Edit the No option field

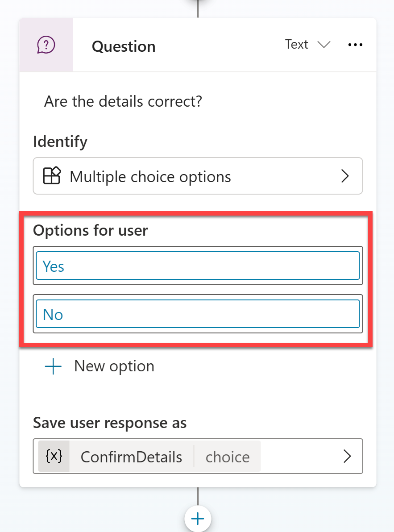tap(198, 314)
